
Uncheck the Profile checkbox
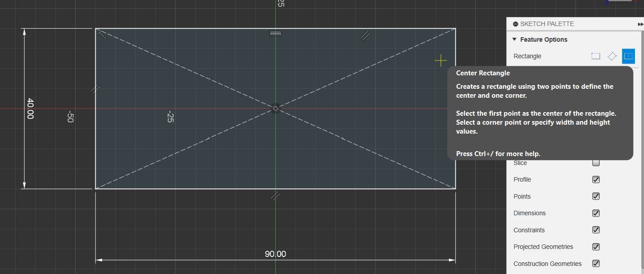[596, 179]
